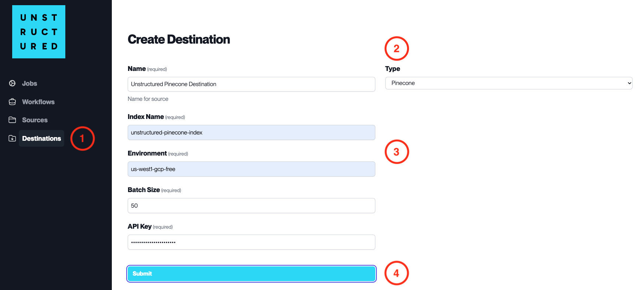Click the Sources folder icon
644x290 pixels.
(12, 120)
